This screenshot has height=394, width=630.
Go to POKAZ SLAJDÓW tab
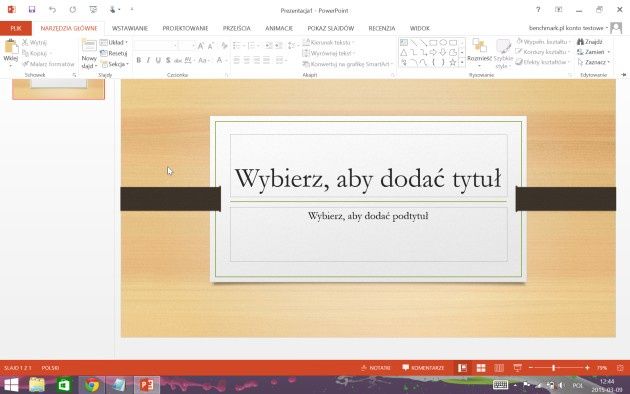coord(331,28)
